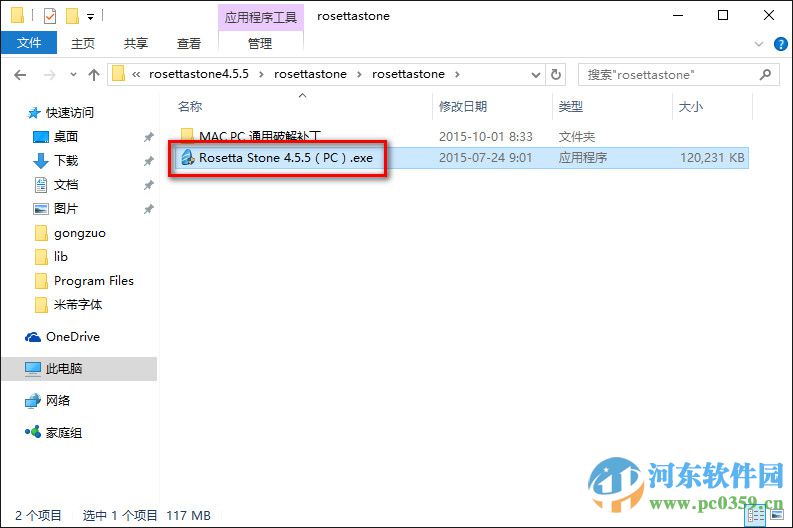Click the properties icon in quick access toolbar

(50, 16)
